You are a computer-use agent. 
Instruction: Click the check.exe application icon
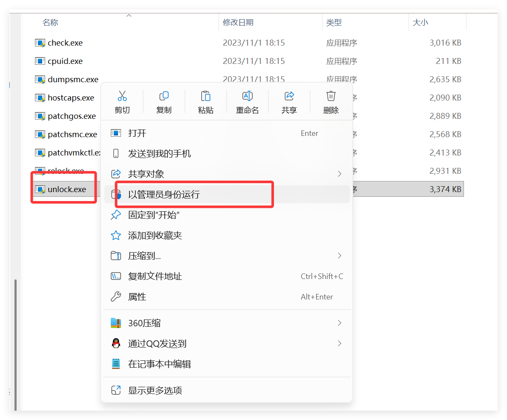40,43
